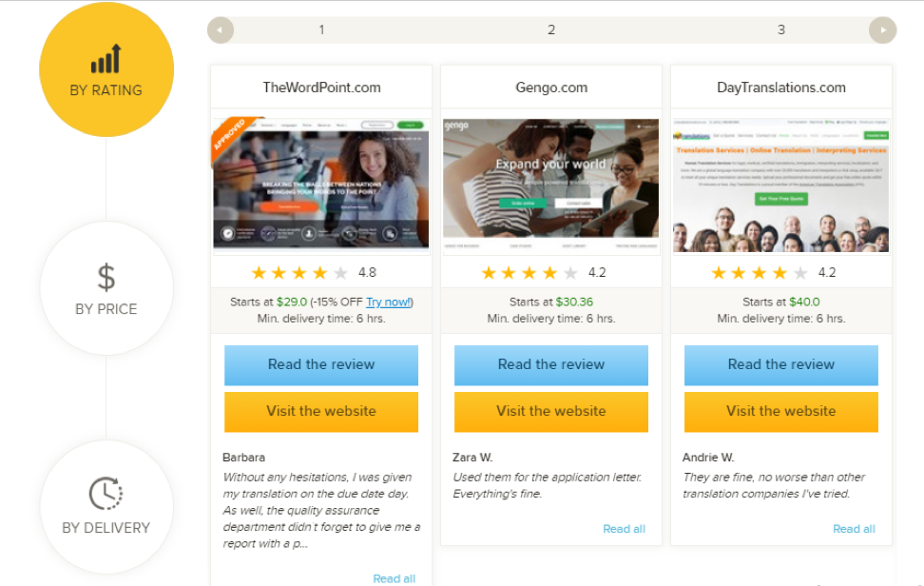This screenshot has width=924, height=586.
Task: Read all of Andrie W.'s review
Action: pos(854,529)
